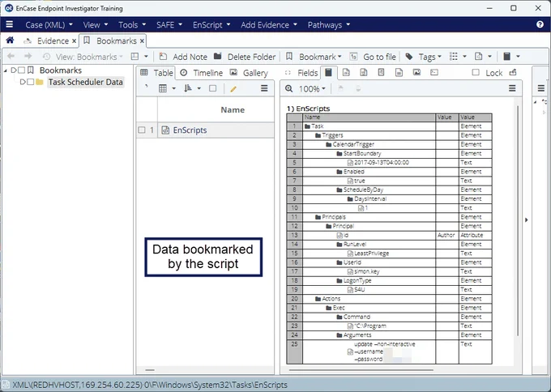Open the sort order dropdown
551x392 pixels.
pos(192,88)
